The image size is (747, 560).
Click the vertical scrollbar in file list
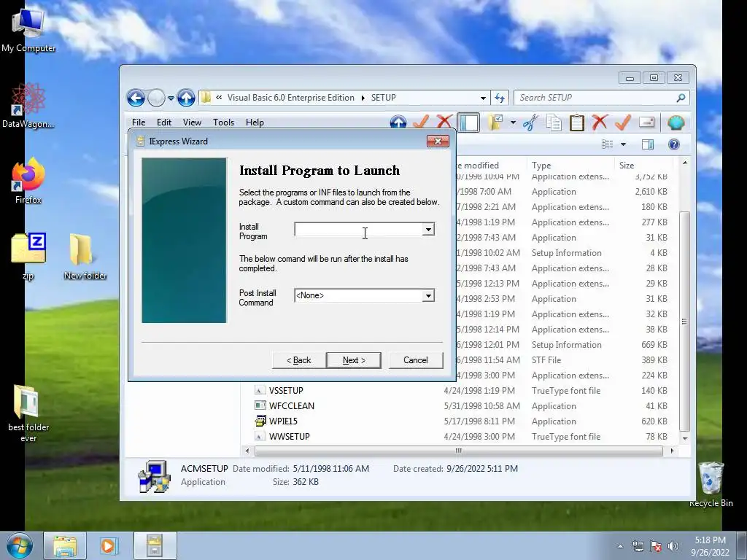(x=684, y=322)
